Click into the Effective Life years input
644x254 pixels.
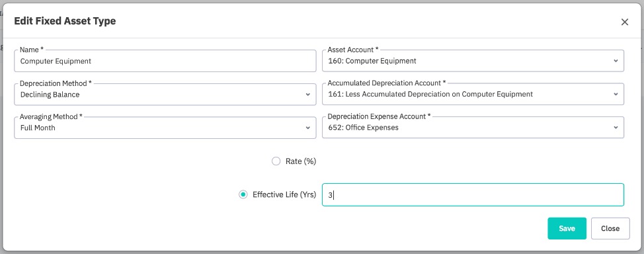click(x=473, y=195)
